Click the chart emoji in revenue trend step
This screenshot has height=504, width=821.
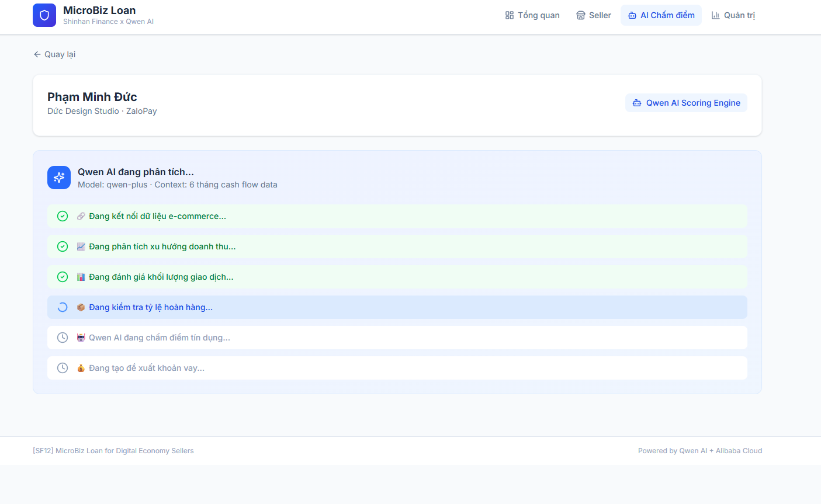click(x=81, y=246)
